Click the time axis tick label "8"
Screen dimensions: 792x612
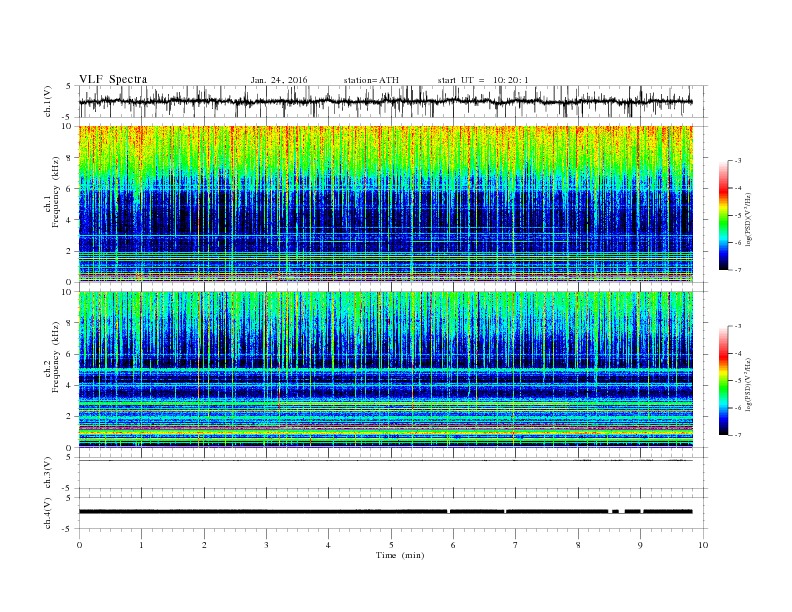click(x=578, y=545)
